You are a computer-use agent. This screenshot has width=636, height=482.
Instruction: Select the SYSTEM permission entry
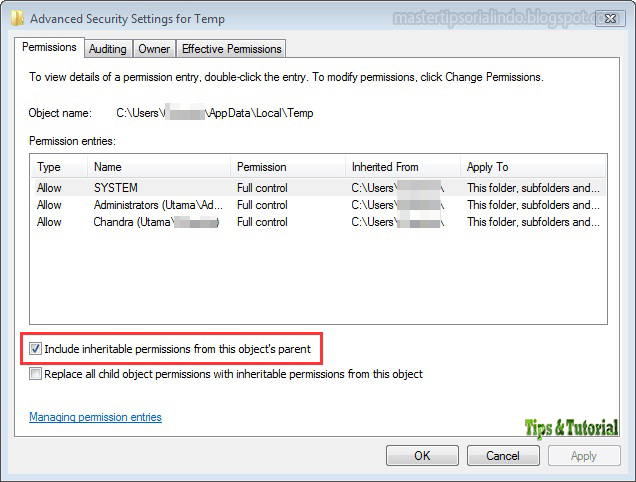(x=116, y=187)
